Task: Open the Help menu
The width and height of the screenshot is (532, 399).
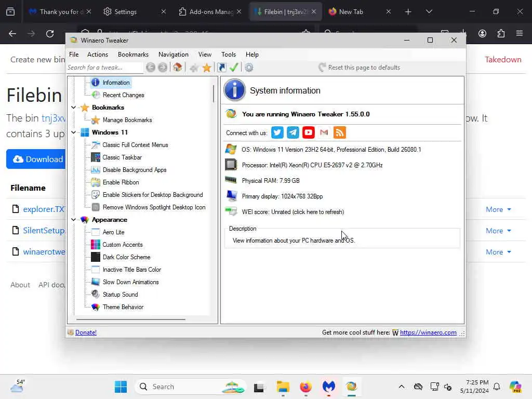Action: [x=252, y=55]
